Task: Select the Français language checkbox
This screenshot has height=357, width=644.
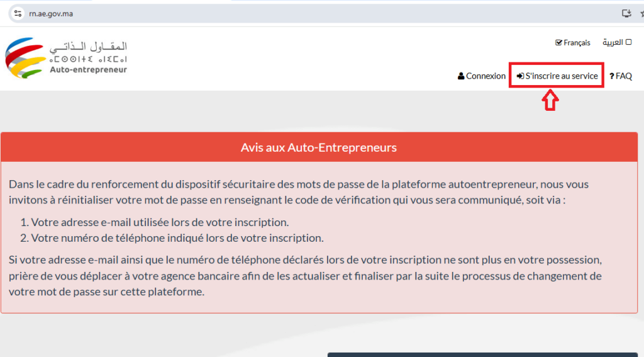Action: [x=572, y=43]
